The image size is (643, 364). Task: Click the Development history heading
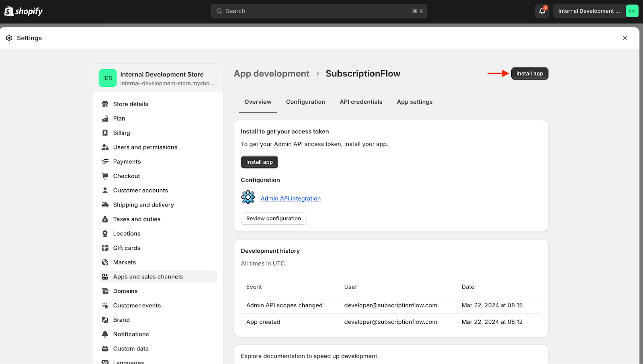(270, 251)
